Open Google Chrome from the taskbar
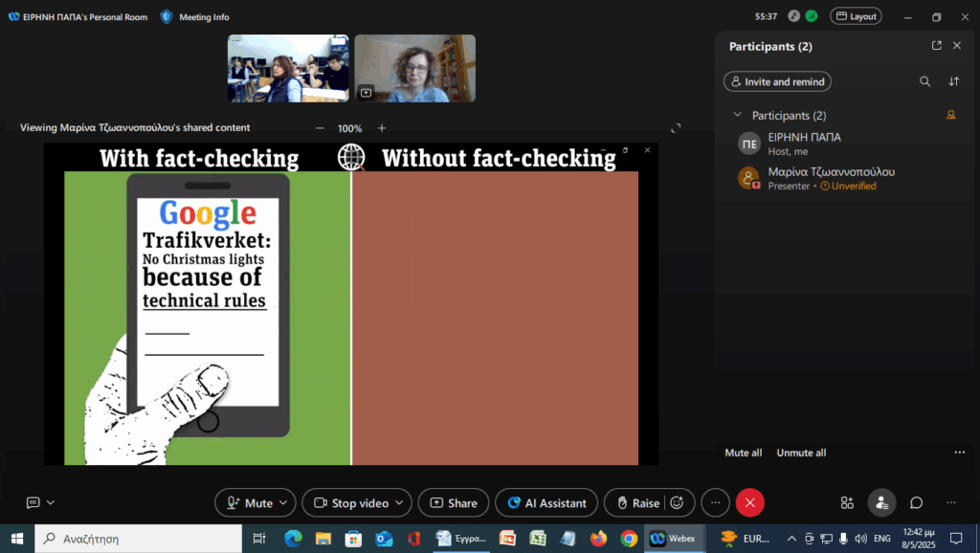Viewport: 980px width, 553px height. 629,539
